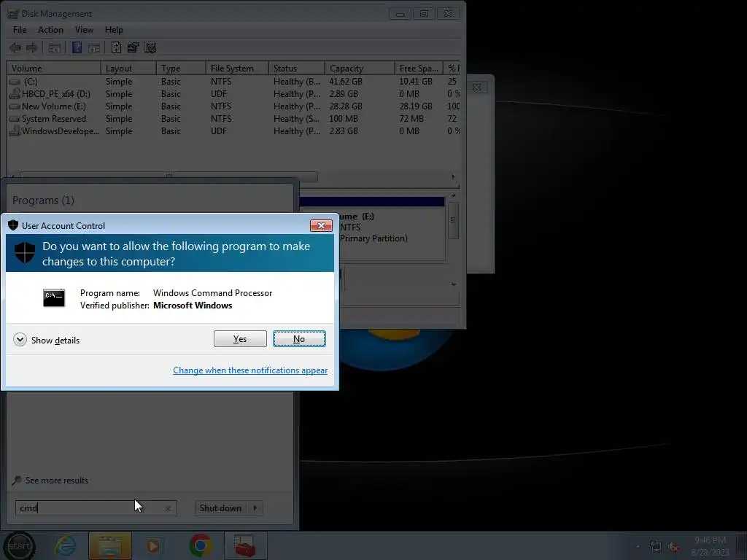This screenshot has width=747, height=560.
Task: Click the red toolbox taskbar icon
Action: (245, 545)
